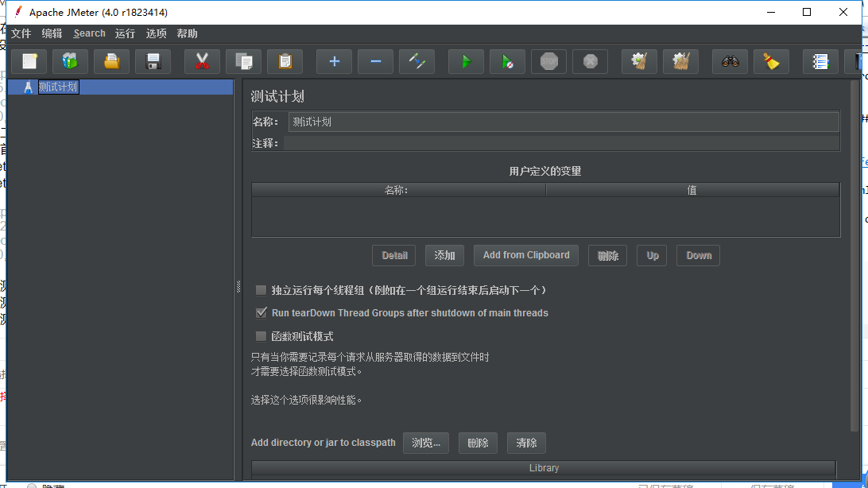
Task: Open the Function Helper list icon
Action: (820, 61)
